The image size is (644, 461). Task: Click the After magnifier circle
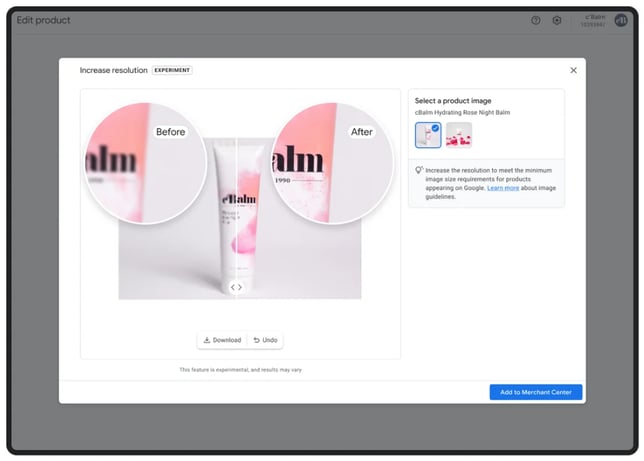click(x=332, y=164)
